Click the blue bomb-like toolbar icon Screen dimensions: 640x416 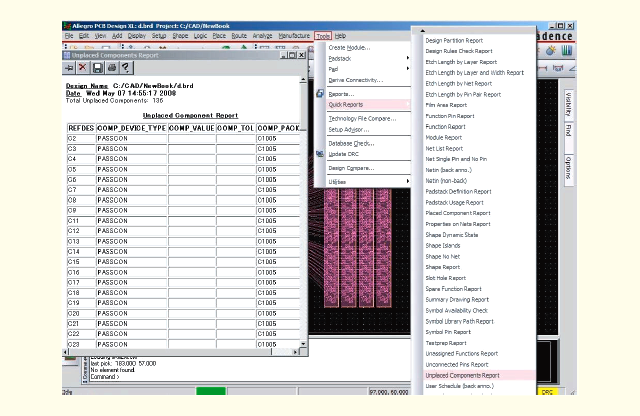point(551,51)
